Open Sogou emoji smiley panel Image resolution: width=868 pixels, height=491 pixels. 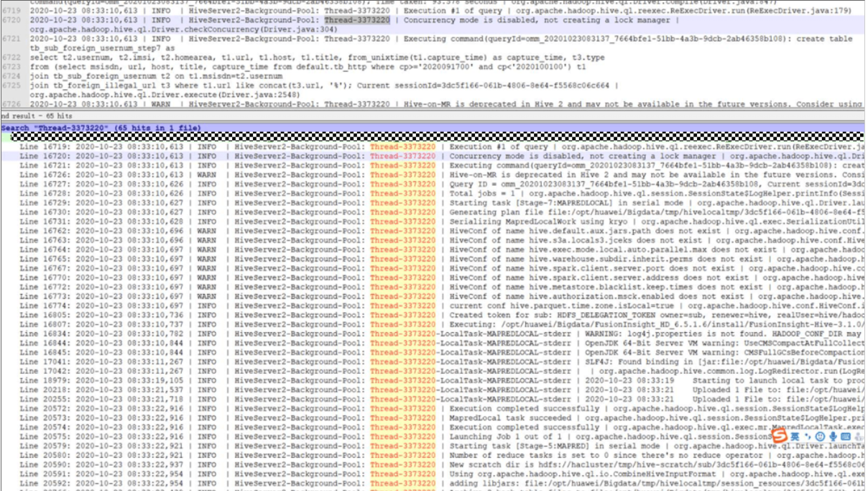pyautogui.click(x=820, y=436)
